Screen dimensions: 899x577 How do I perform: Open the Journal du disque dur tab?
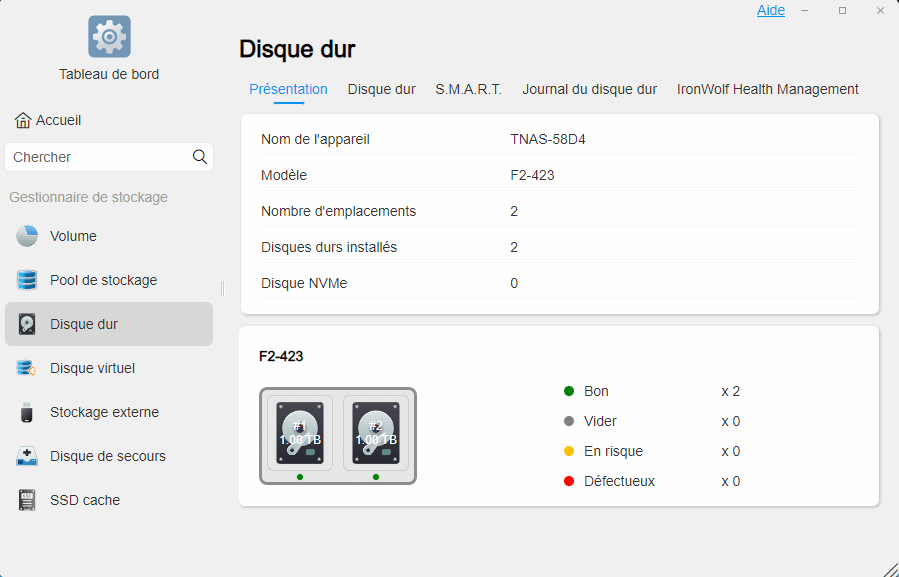pyautogui.click(x=589, y=89)
